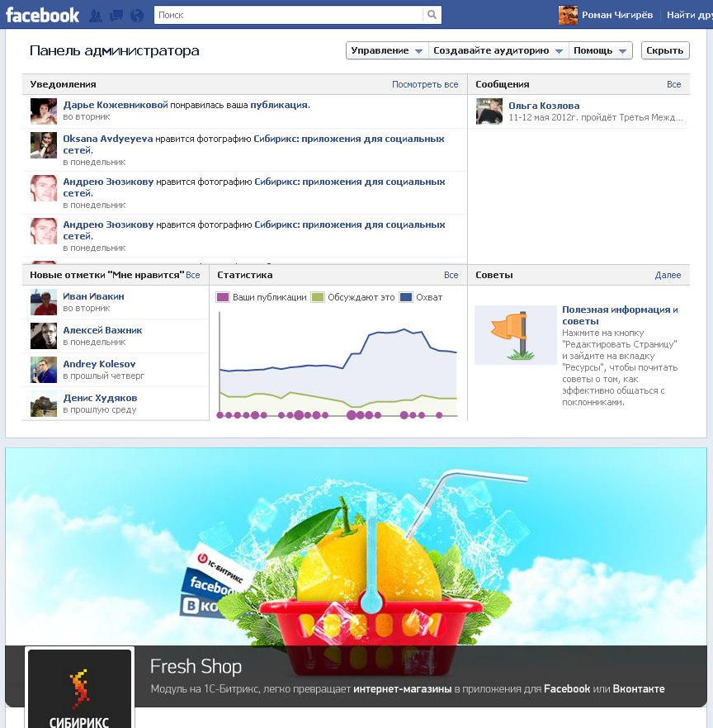Click the публикация link in first notification
This screenshot has width=713, height=728.
pos(279,105)
